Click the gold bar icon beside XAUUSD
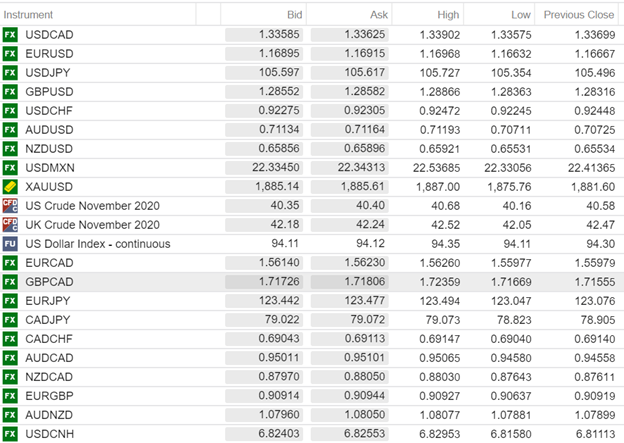 click(11, 186)
